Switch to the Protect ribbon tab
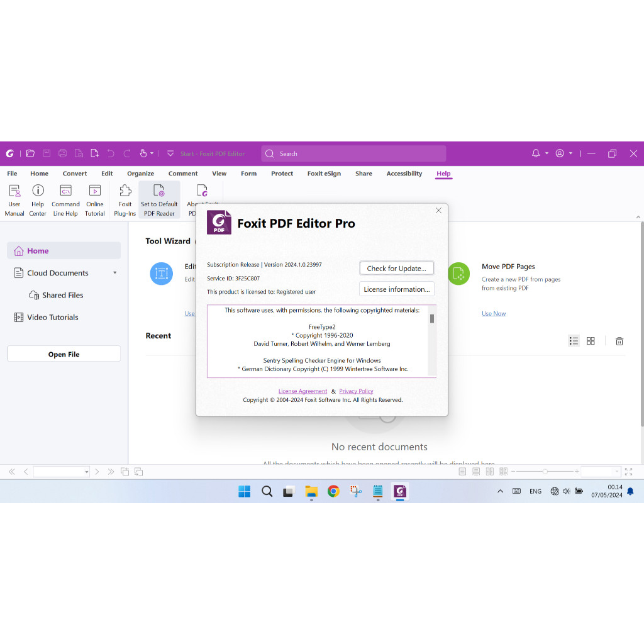This screenshot has height=644, width=644. pos(282,174)
